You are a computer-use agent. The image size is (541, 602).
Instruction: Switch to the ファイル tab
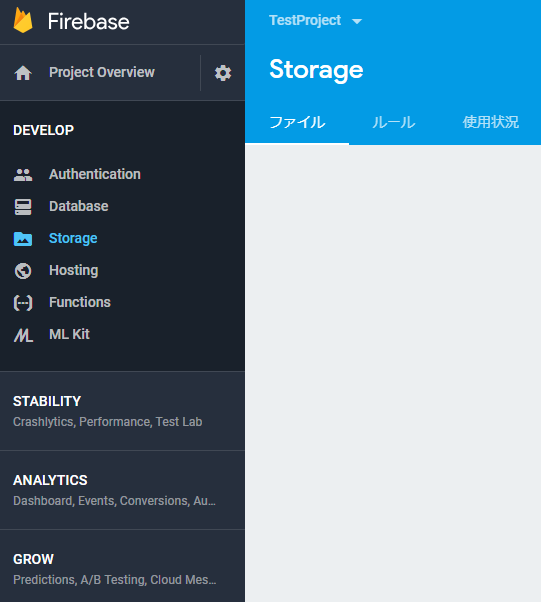click(297, 122)
